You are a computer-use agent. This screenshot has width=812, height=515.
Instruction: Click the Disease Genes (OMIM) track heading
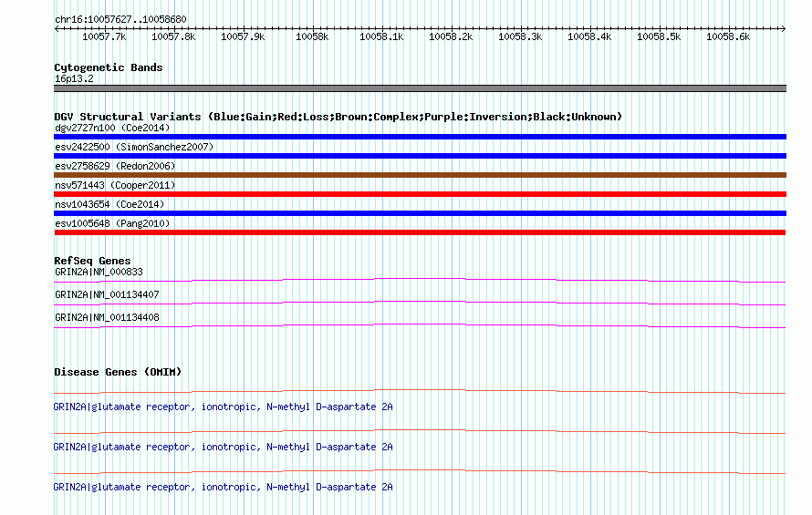click(118, 372)
